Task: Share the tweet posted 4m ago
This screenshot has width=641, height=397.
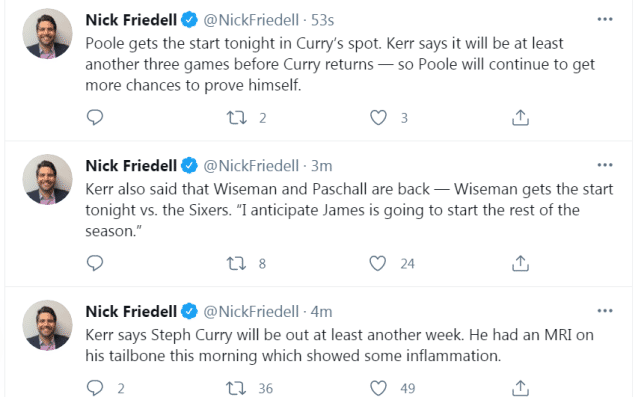Action: (520, 388)
